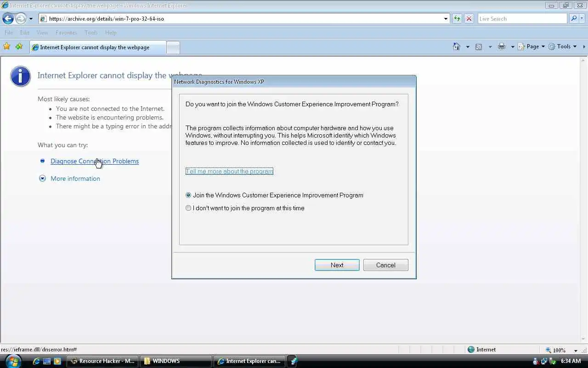588x368 pixels.
Task: Switch to the WINDOWS folder taskbar button
Action: click(x=176, y=361)
